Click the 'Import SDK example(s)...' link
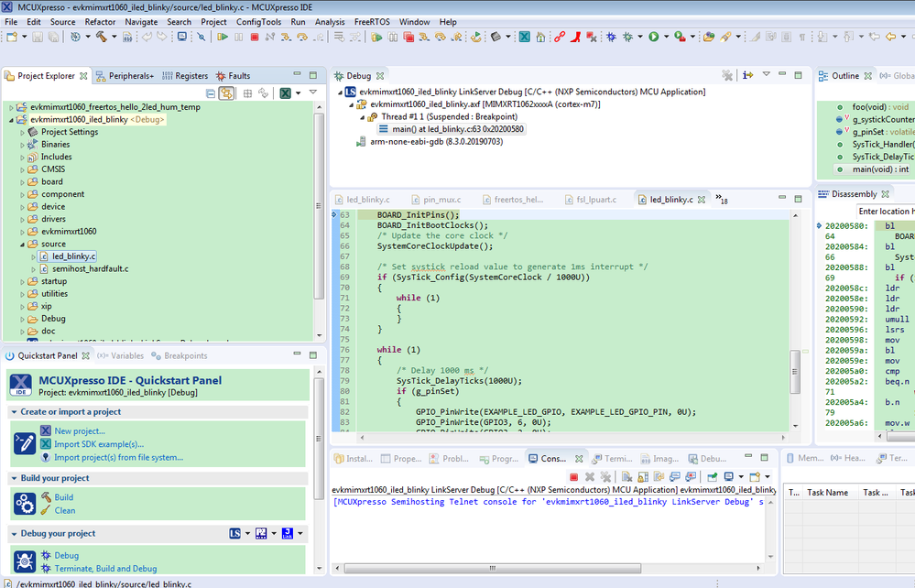 [99, 444]
